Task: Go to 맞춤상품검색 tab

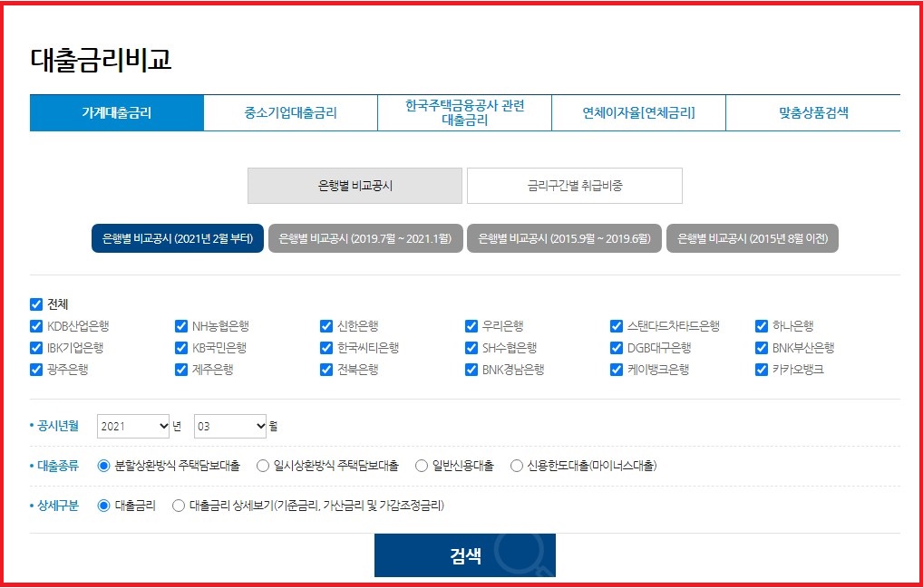Action: [813, 113]
